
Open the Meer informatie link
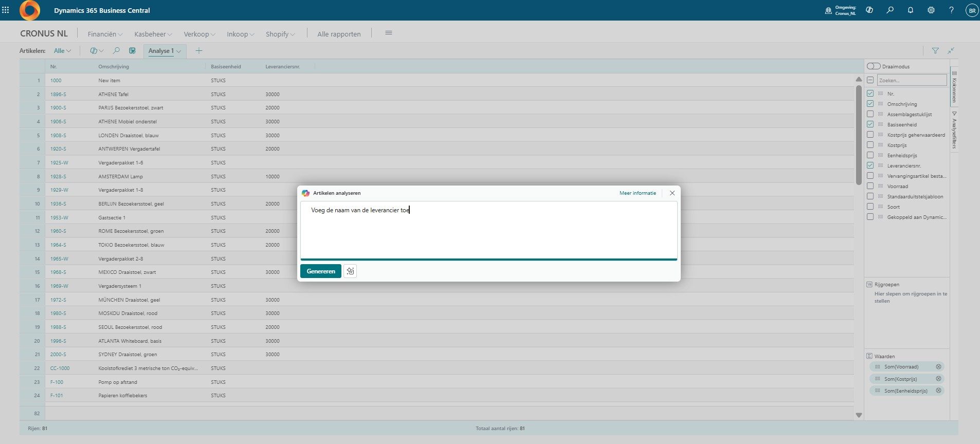pos(638,193)
